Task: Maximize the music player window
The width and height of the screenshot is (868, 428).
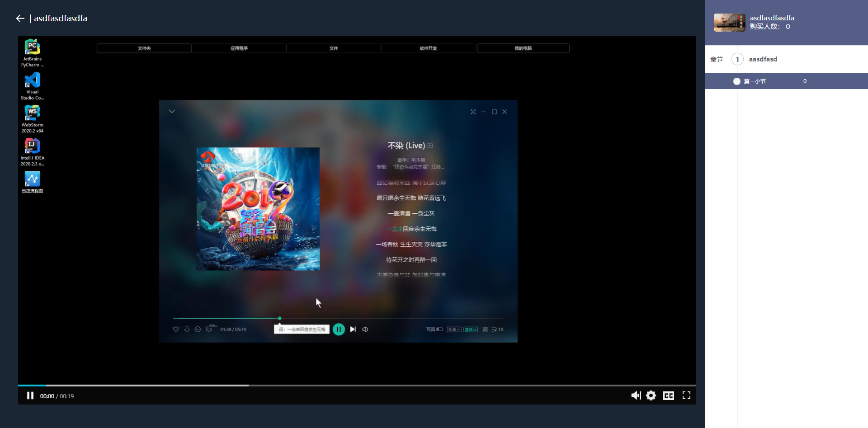Action: coord(495,112)
